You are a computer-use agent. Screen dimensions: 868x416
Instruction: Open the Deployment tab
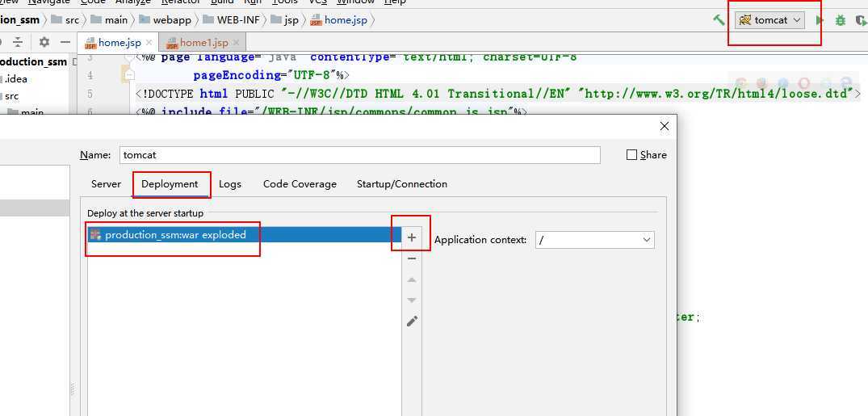[x=170, y=184]
